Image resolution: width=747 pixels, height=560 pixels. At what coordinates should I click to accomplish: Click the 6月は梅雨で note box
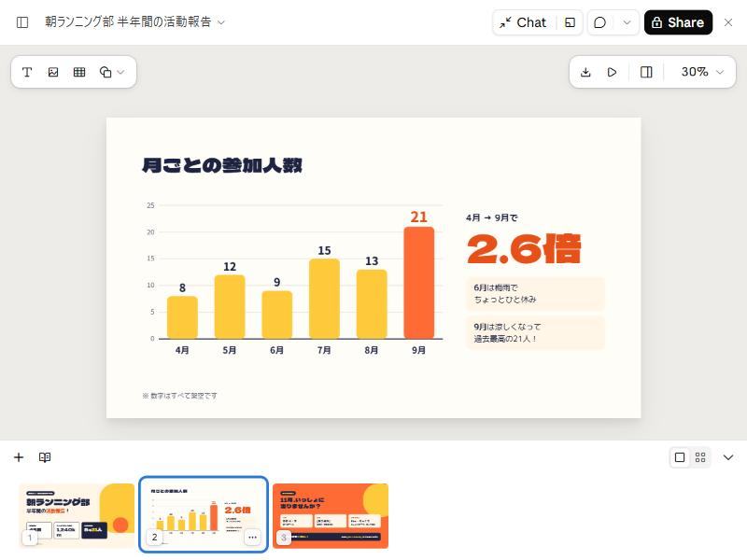pos(535,293)
